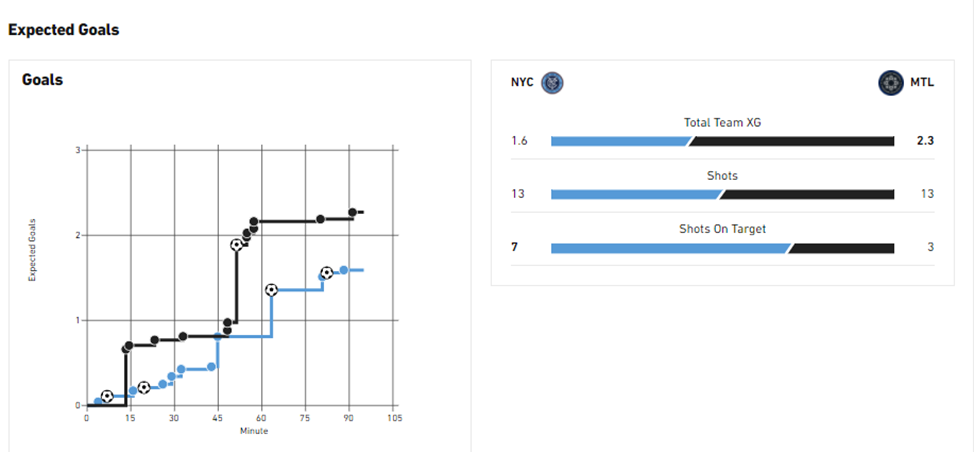
Task: Select the first goal ball near minute 7
Action: coord(107,396)
